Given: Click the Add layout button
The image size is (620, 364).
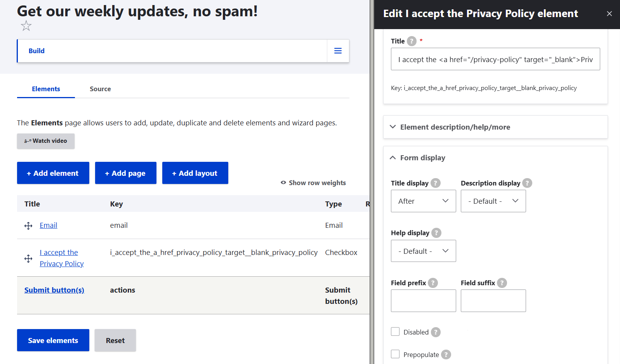Looking at the screenshot, I should point(195,173).
